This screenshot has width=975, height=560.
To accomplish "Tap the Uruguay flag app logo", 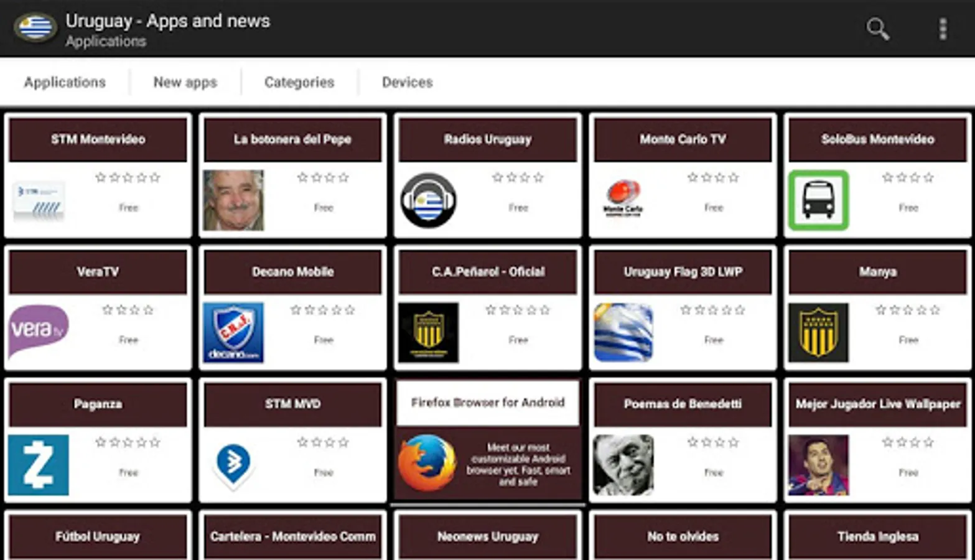I will click(35, 27).
